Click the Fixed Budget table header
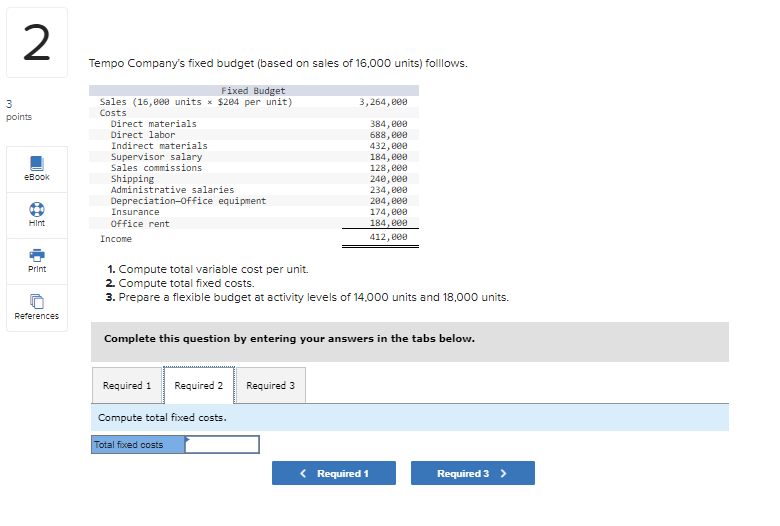The image size is (780, 526). (253, 91)
